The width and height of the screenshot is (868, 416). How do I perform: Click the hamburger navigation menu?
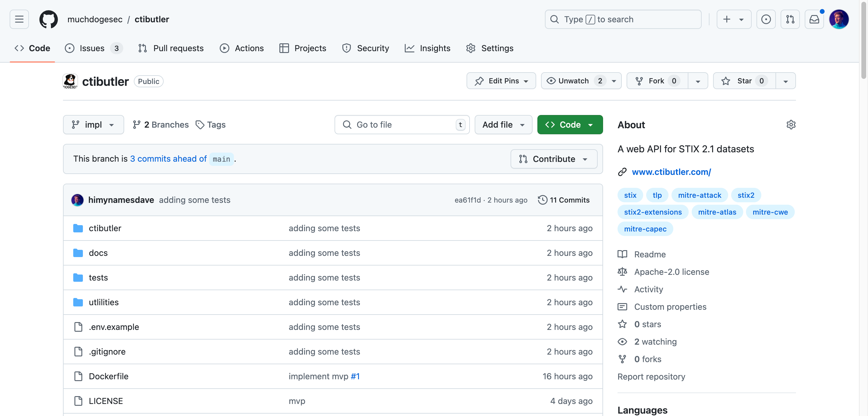pyautogui.click(x=19, y=19)
